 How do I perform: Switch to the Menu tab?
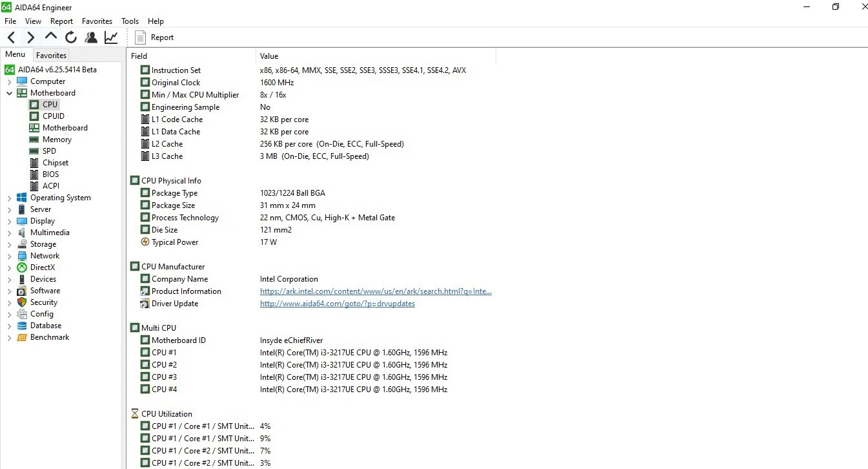click(15, 55)
